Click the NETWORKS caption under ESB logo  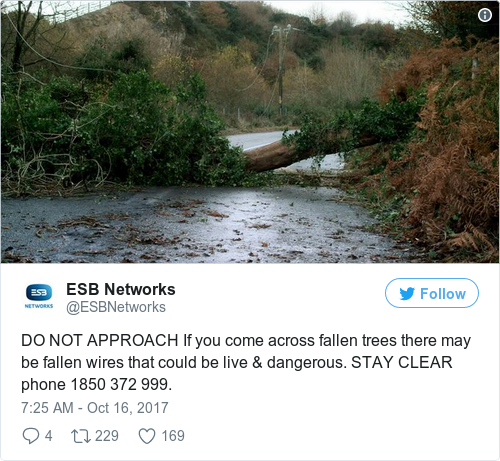coord(39,306)
